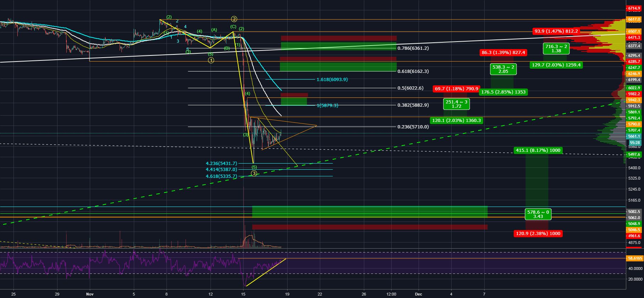Select the 6471.3 red price tag
The width and height of the screenshot is (644, 298).
point(634,37)
